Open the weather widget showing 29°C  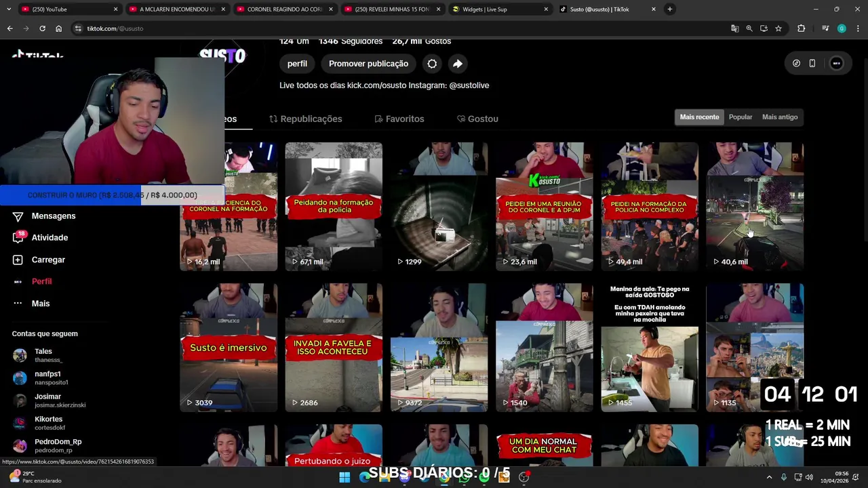point(34,477)
